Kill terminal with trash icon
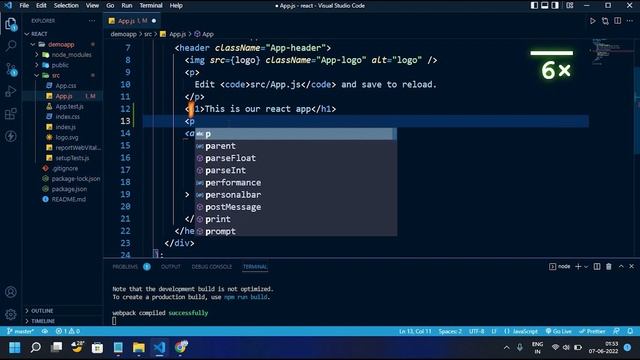This screenshot has height=360, width=640. [x=609, y=267]
